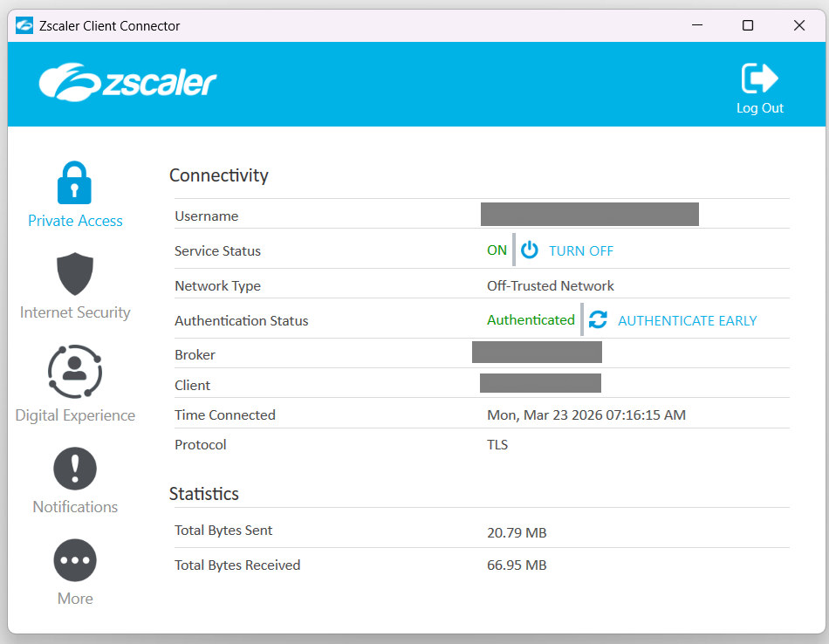
Task: Click the Zscaler title bar app icon
Action: coord(24,25)
